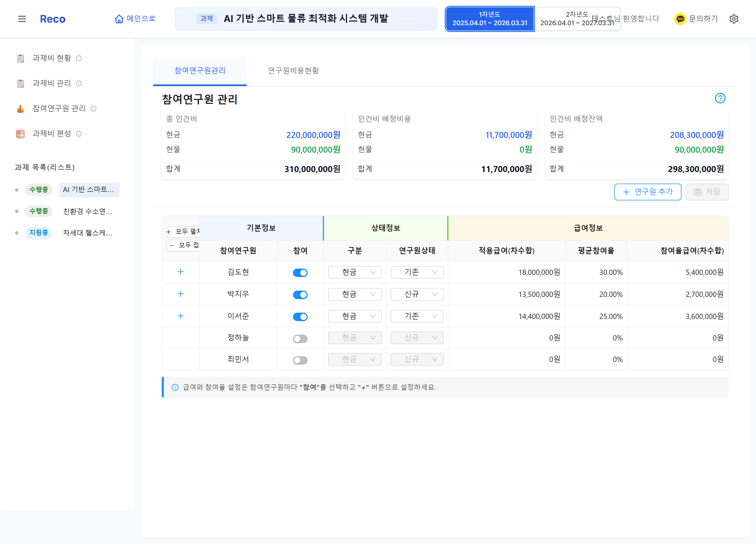The width and height of the screenshot is (756, 544).
Task: Click the clipboard icon for 과제비 관리
Action: pos(21,83)
